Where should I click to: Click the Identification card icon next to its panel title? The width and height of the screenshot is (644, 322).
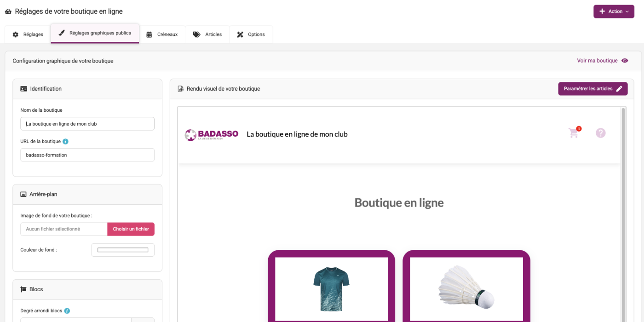(23, 88)
